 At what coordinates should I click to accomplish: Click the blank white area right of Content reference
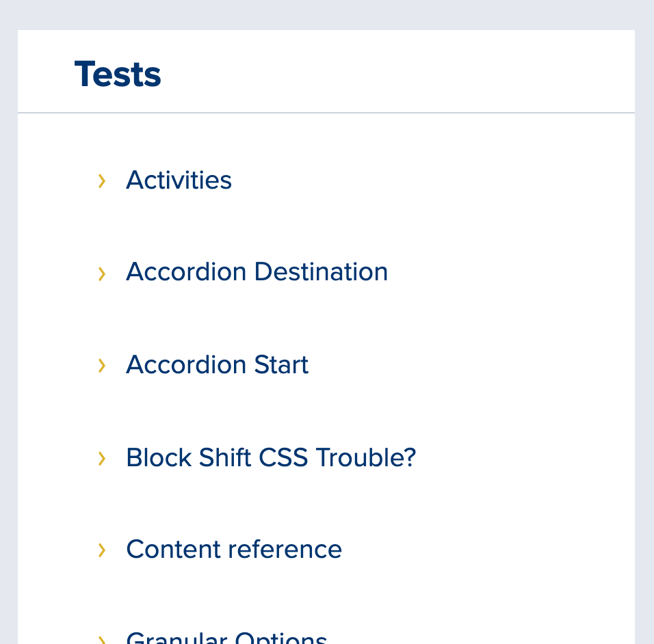pos(479,550)
